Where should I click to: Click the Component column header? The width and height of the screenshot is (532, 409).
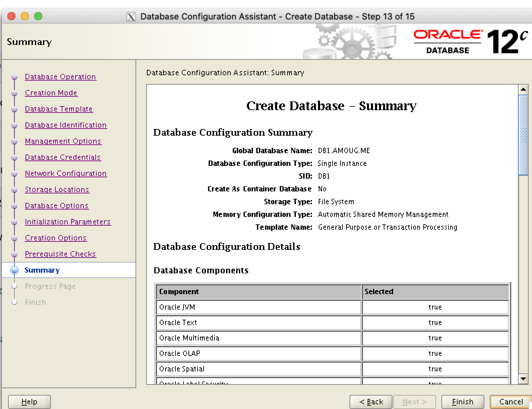259,291
